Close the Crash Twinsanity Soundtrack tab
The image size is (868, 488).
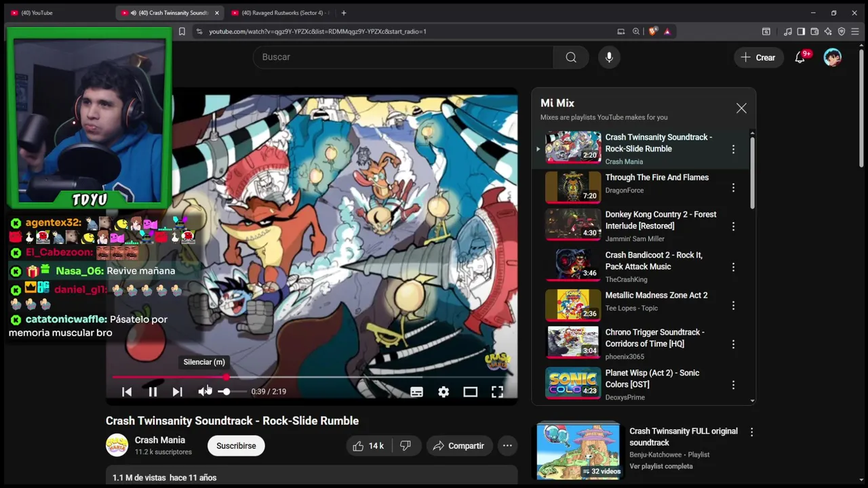coord(217,13)
